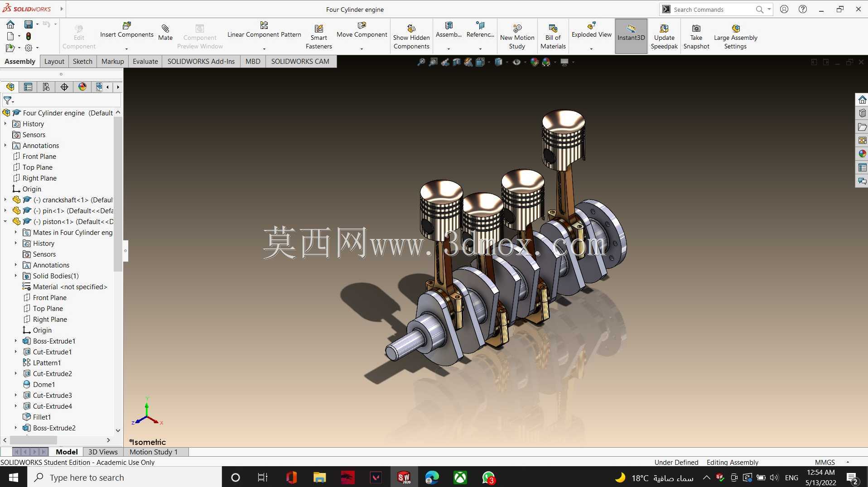The height and width of the screenshot is (487, 868).
Task: Start a New Motion Study
Action: pyautogui.click(x=517, y=37)
